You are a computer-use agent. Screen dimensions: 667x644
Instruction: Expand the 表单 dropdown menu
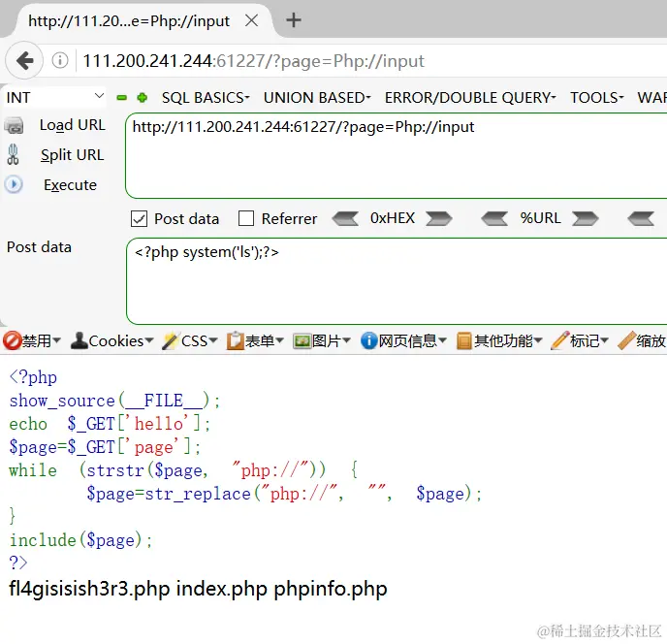point(279,340)
